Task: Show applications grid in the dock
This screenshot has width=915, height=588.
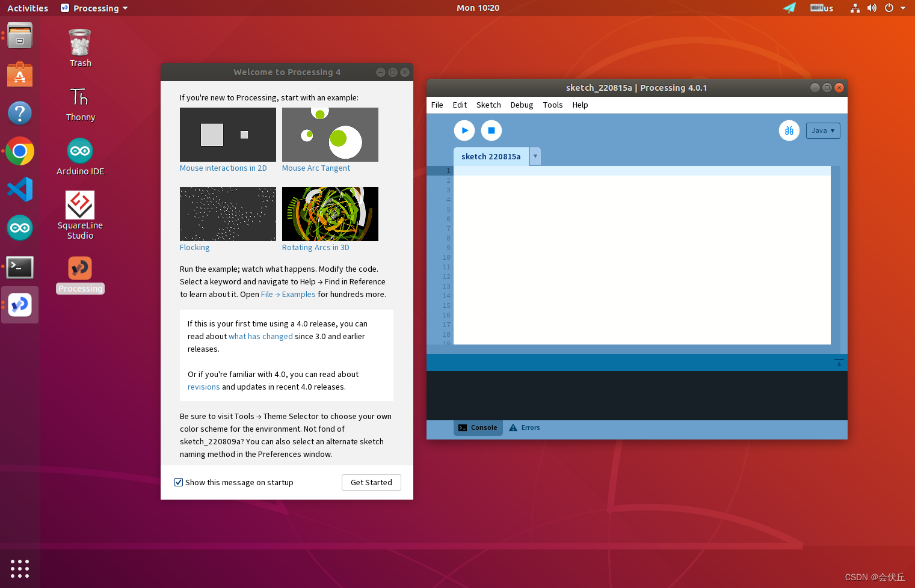Action: point(20,568)
